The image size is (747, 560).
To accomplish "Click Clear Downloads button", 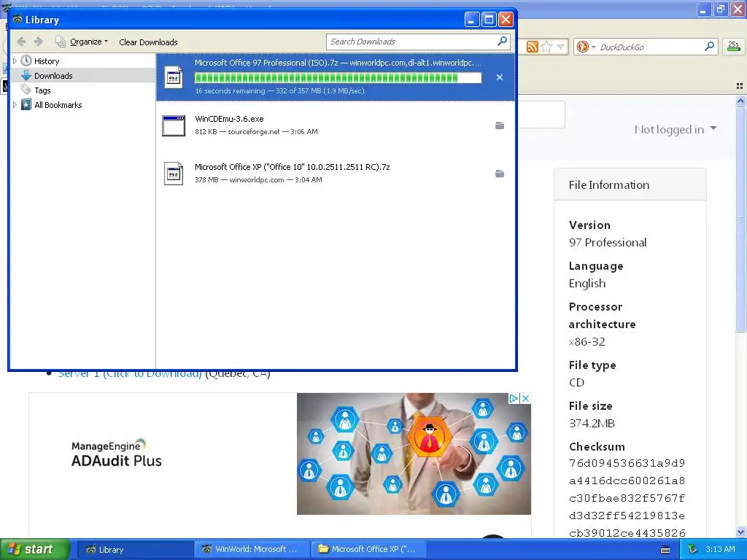I will click(148, 42).
